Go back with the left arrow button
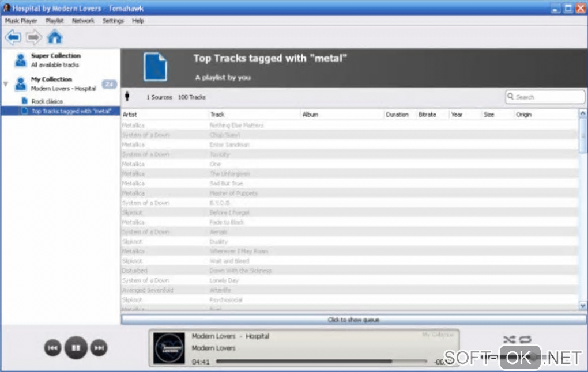Image resolution: width=588 pixels, height=372 pixels. pos(13,37)
